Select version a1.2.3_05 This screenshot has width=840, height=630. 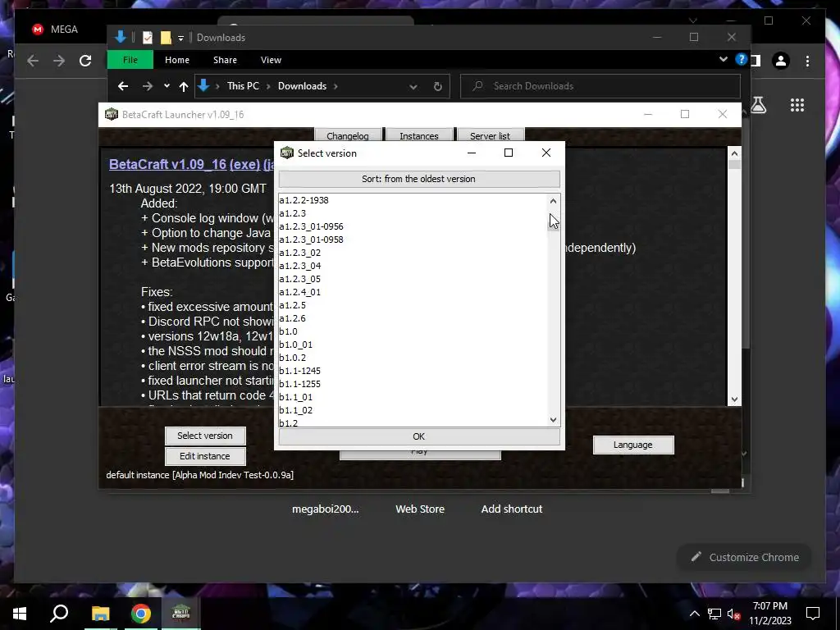pyautogui.click(x=413, y=279)
